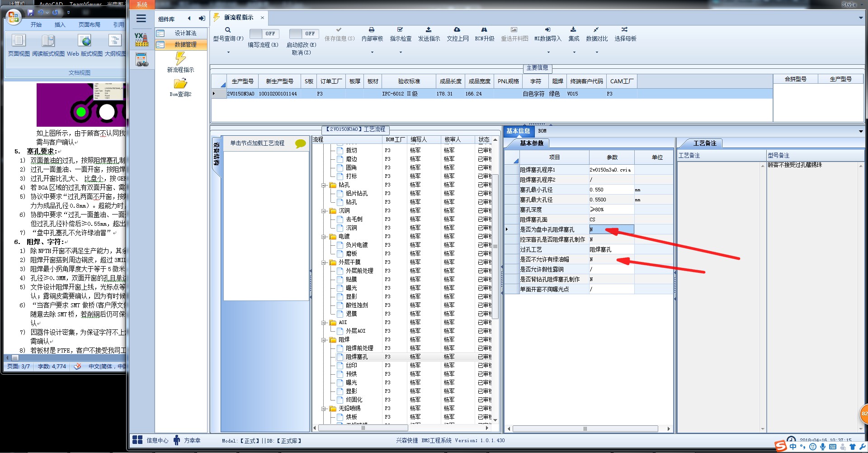868x453 pixels.
Task: Select the 设计算法 category button
Action: point(181,33)
